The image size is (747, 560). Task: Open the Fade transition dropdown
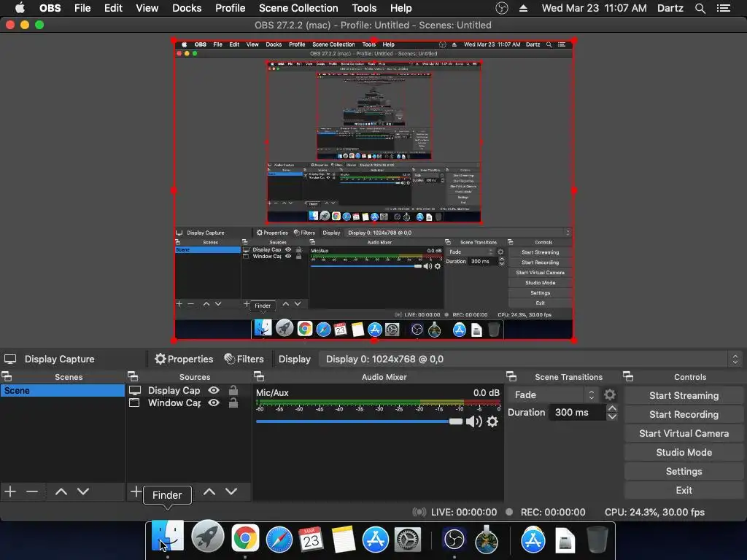[554, 394]
